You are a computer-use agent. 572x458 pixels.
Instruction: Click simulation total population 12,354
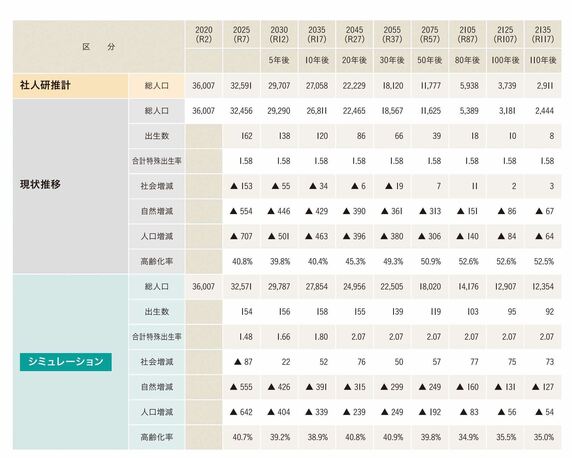542,287
